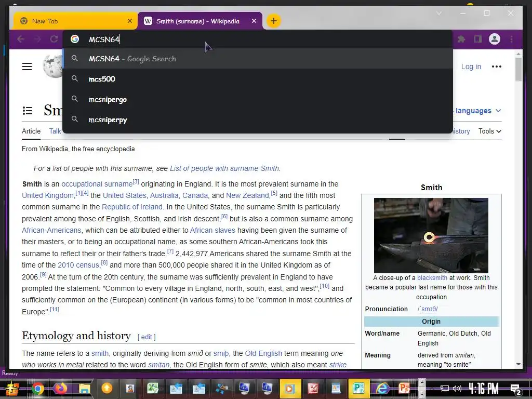
Task: Click the back navigation arrow
Action: tap(21, 39)
